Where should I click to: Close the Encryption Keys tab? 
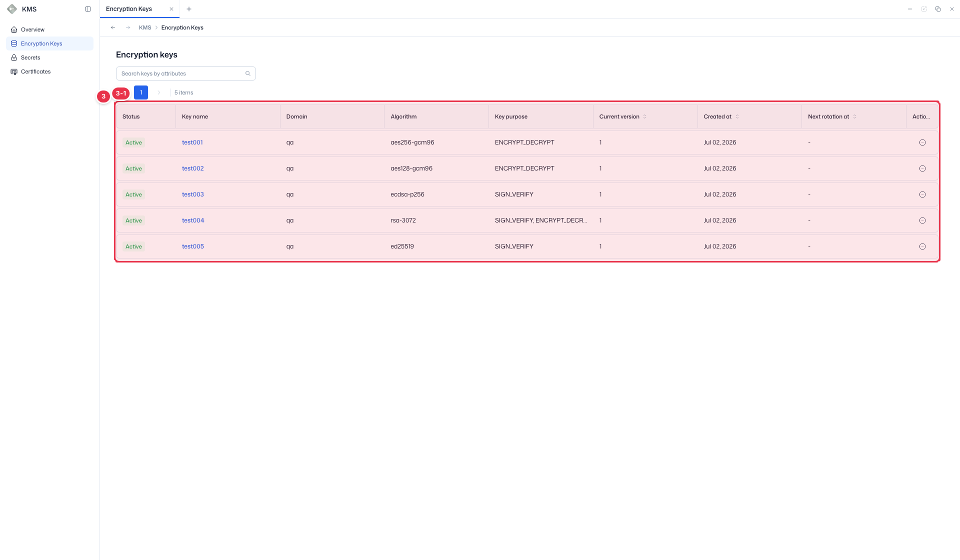(171, 9)
